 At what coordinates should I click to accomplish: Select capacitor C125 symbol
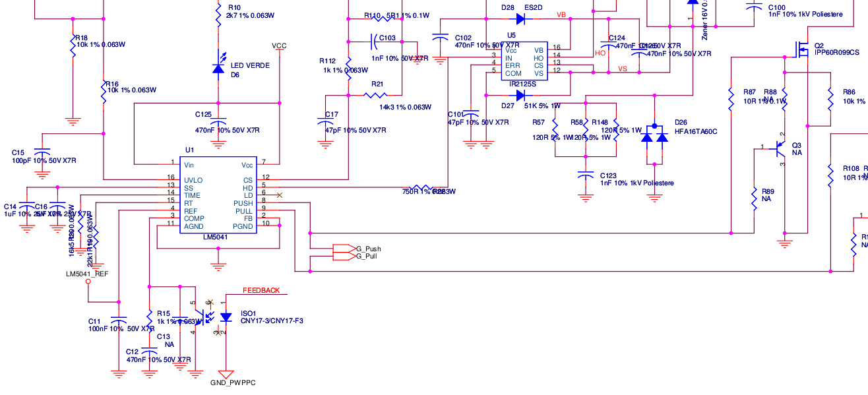coord(219,120)
